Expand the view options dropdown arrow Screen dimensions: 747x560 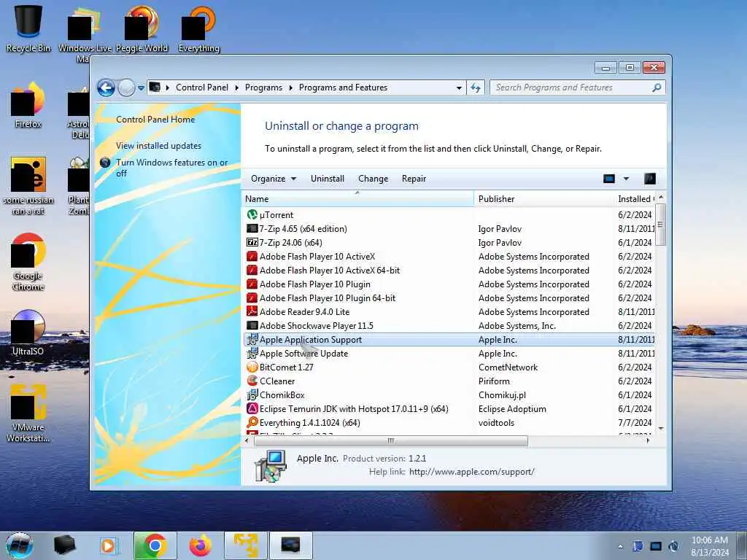(626, 179)
